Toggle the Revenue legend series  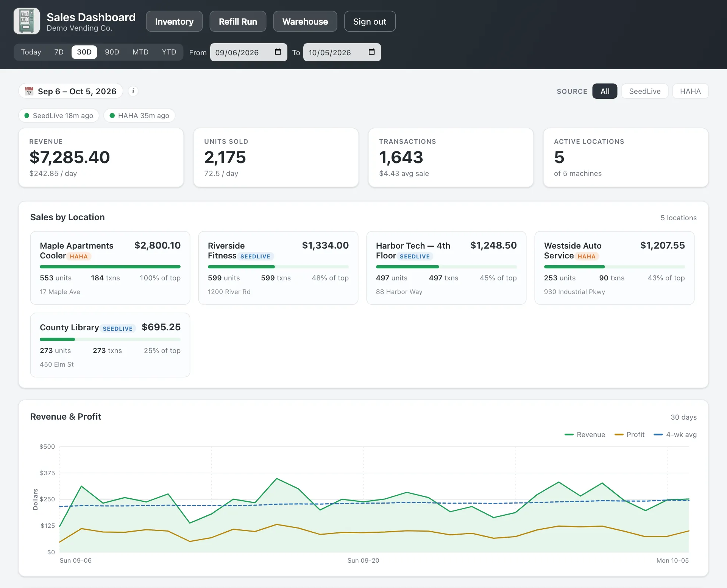pos(585,435)
